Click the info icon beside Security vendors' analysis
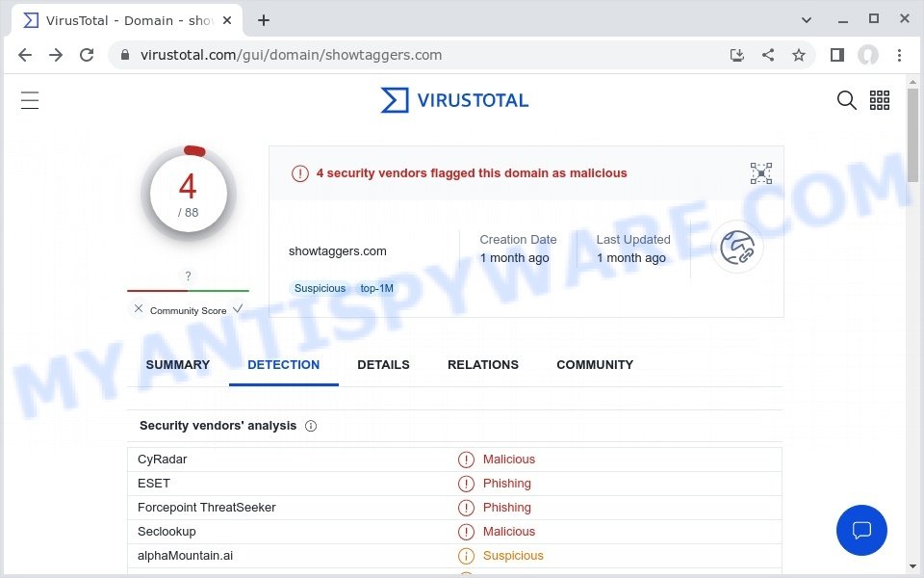 [311, 426]
